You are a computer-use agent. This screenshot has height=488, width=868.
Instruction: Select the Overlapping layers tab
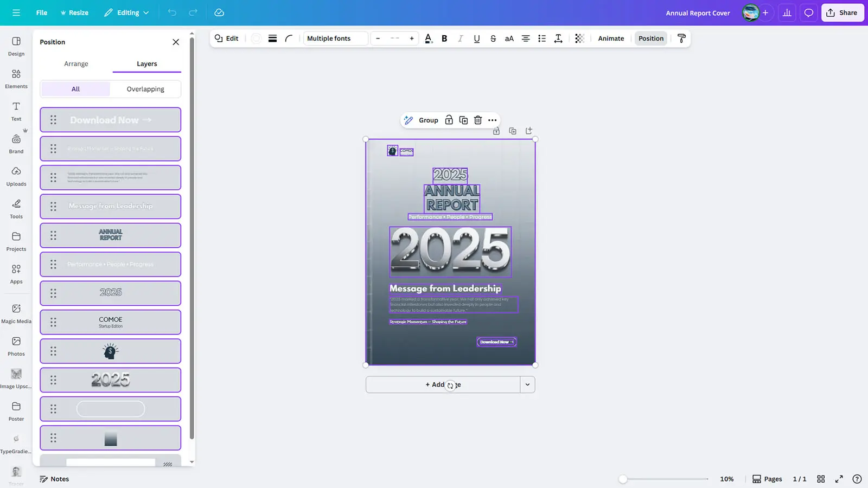[x=145, y=89]
